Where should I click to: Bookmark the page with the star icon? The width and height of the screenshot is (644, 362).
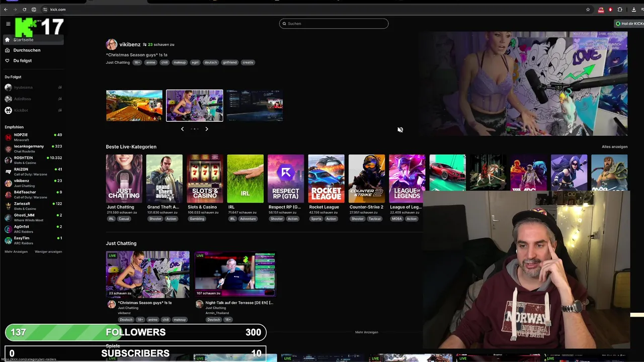[588, 10]
